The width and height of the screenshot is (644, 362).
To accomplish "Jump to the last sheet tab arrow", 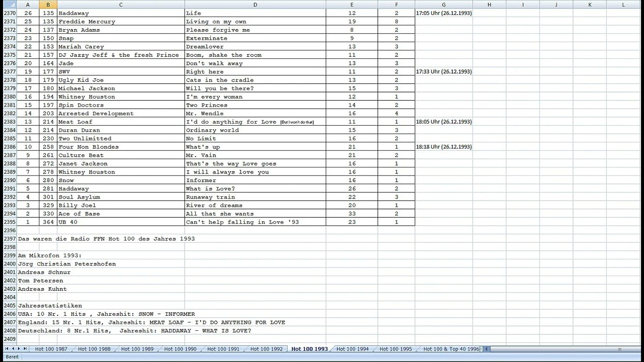I will pyautogui.click(x=25, y=349).
